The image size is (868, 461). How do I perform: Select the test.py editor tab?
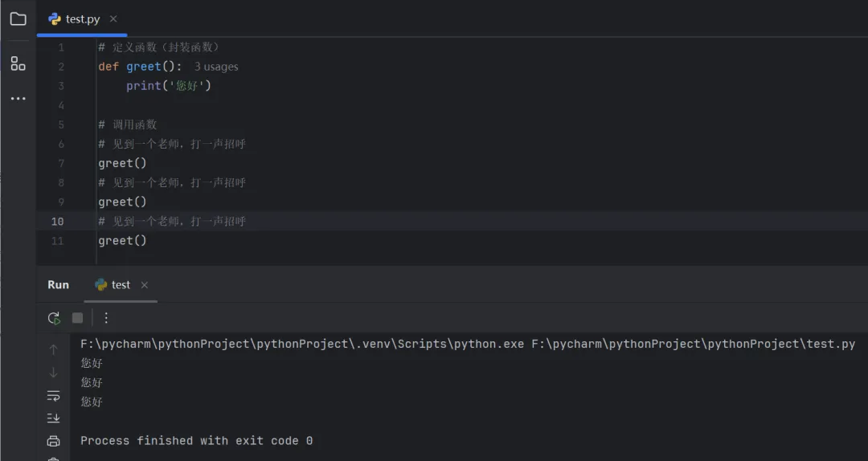[83, 18]
